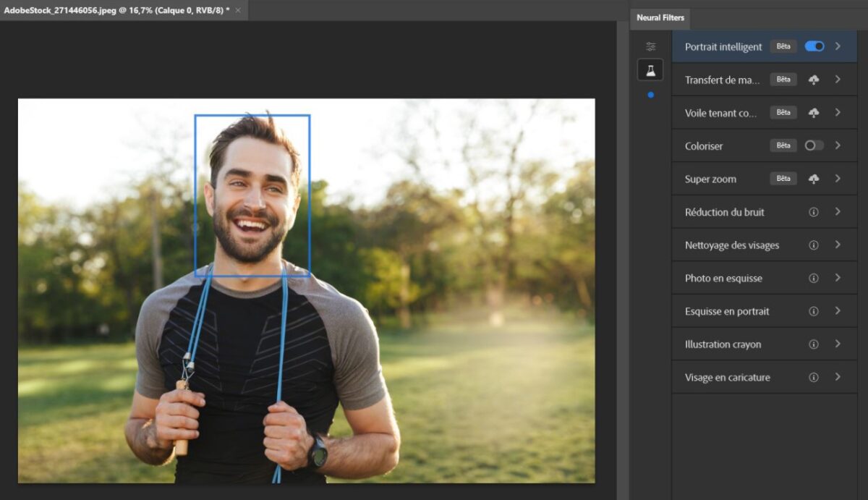Screen dimensions: 868x500
Task: Expand the Portrait intelligent options chevron
Action: (x=838, y=46)
